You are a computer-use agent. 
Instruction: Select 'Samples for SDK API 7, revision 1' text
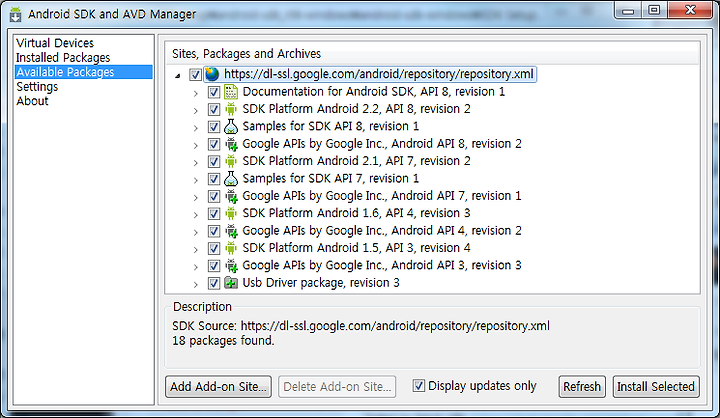331,178
